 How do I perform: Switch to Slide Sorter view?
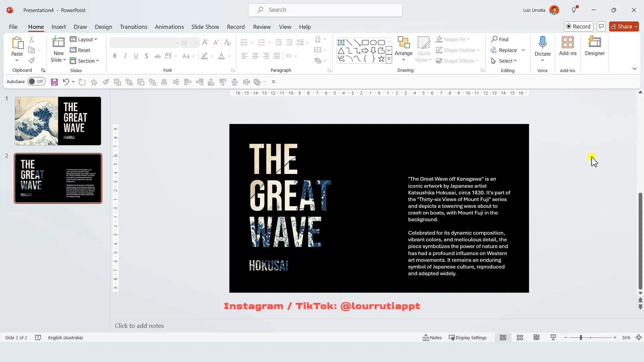click(x=520, y=338)
